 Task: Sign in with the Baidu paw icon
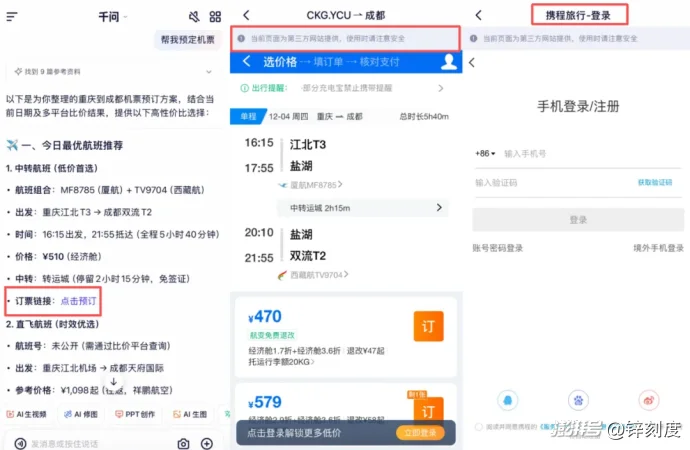coord(577,398)
